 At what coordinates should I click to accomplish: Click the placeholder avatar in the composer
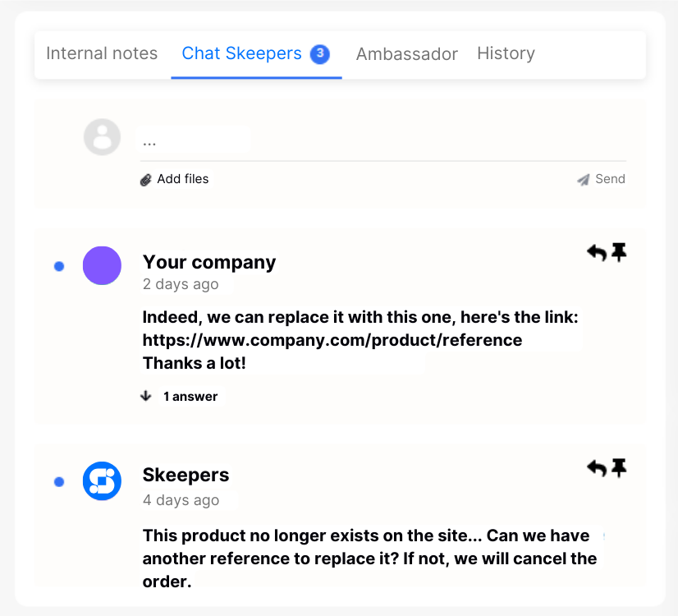[102, 136]
